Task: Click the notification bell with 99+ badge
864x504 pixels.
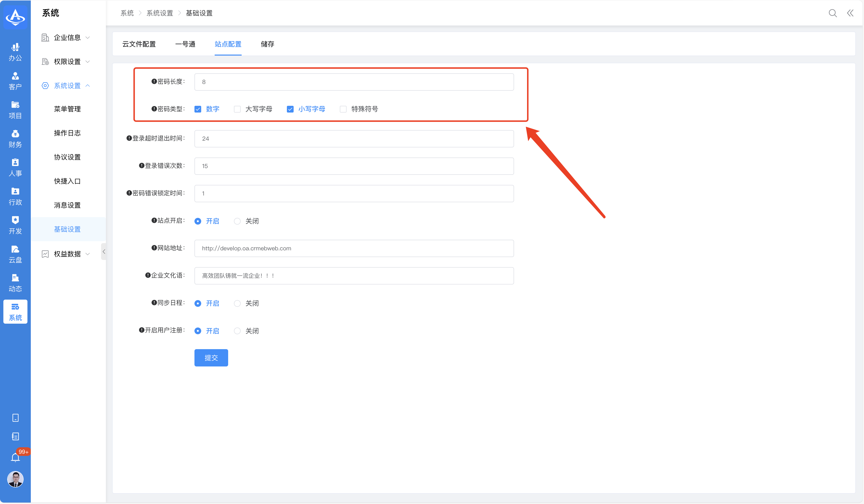Action: click(15, 457)
